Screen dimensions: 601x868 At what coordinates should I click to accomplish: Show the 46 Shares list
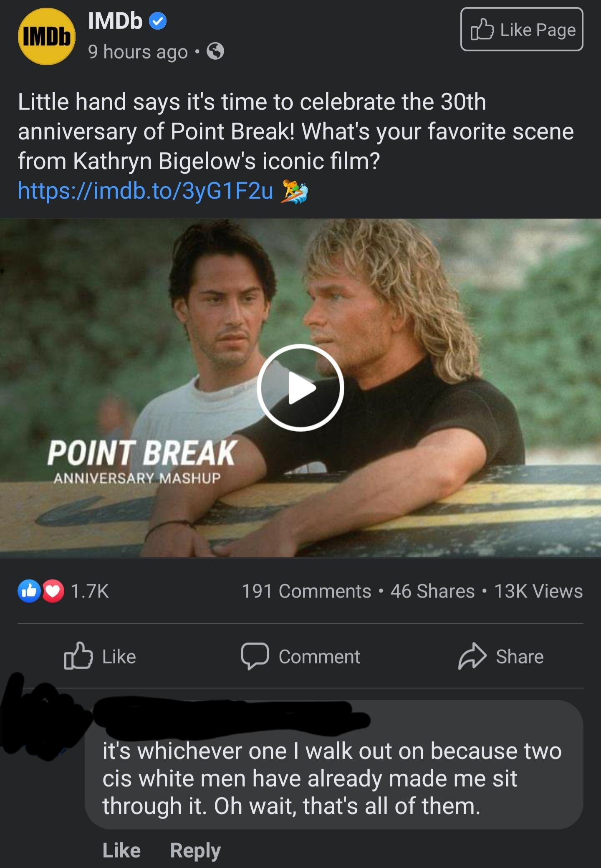pos(432,591)
